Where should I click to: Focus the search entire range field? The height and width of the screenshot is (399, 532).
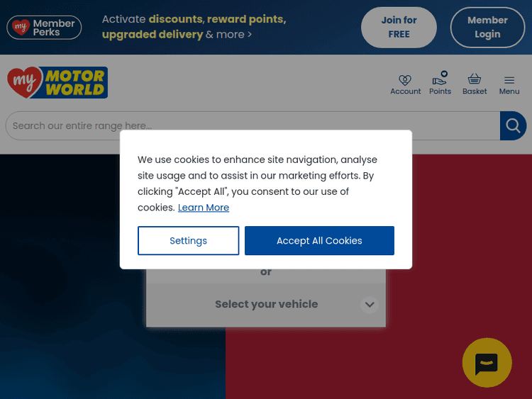(x=253, y=125)
